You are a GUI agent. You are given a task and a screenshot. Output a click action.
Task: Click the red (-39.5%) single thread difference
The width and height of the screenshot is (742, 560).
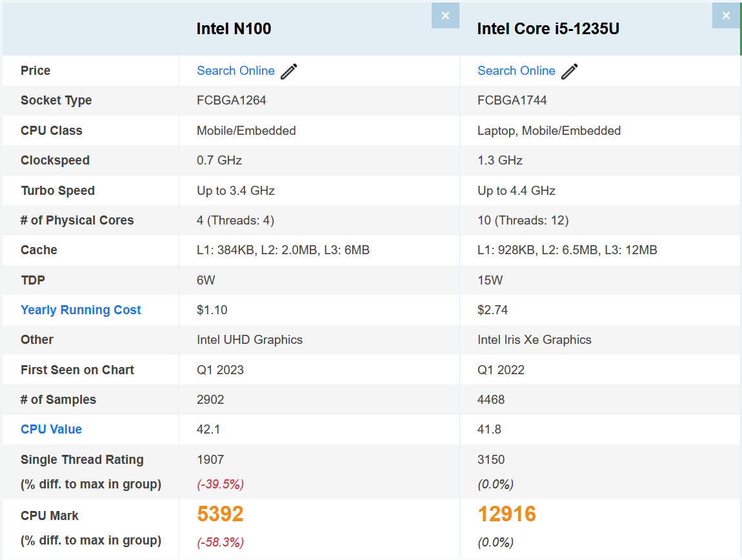(220, 485)
